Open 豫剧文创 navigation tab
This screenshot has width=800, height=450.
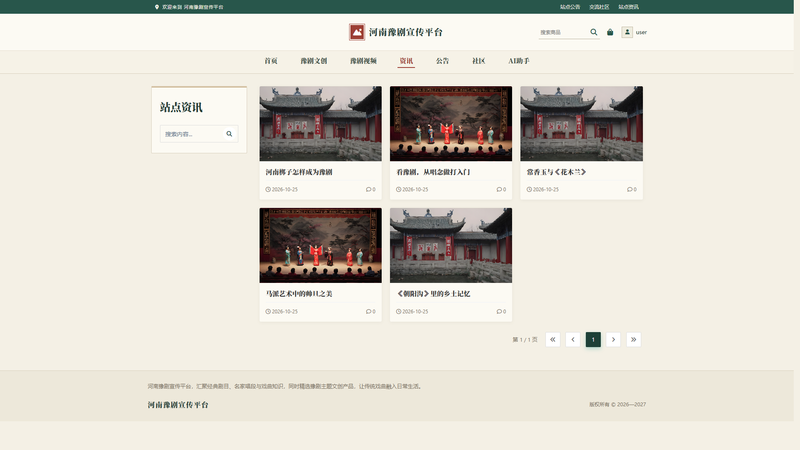(314, 61)
